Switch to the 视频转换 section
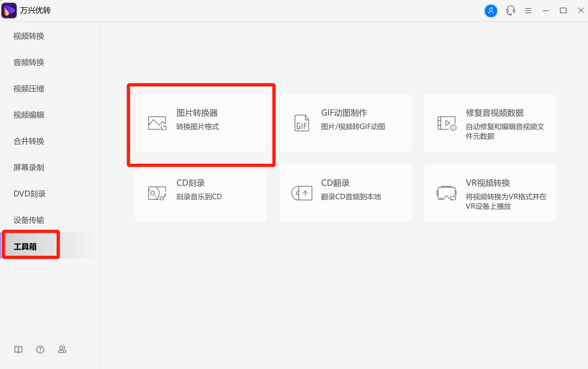The image size is (588, 369). [x=29, y=36]
